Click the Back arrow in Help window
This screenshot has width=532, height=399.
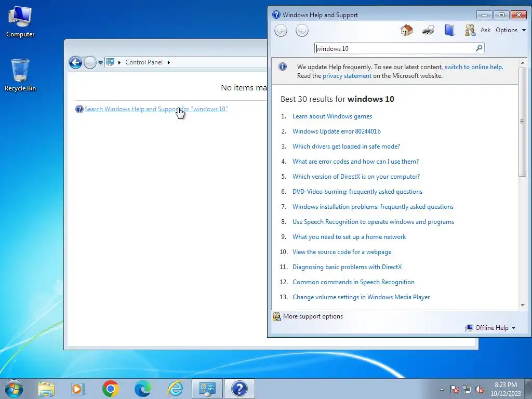[281, 31]
